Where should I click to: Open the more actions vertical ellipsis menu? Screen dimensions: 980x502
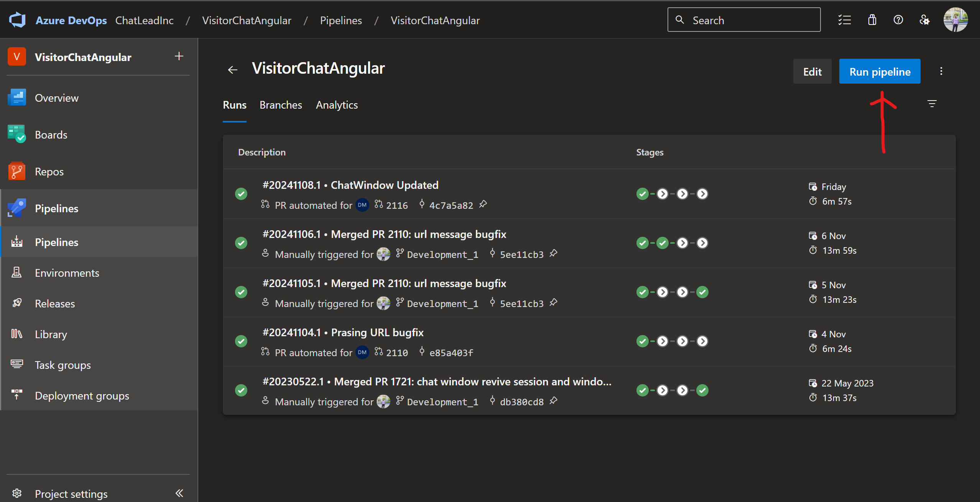(x=941, y=71)
